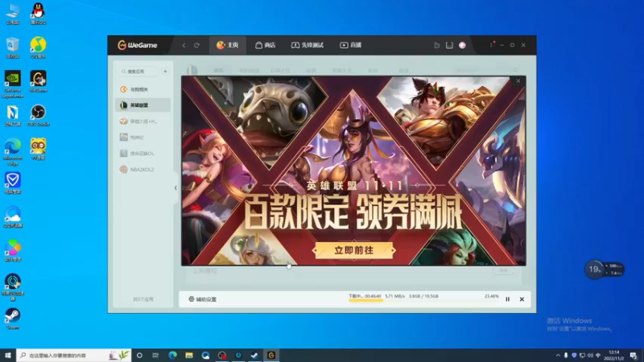
Task: Refresh the WeGame page
Action: [x=196, y=45]
